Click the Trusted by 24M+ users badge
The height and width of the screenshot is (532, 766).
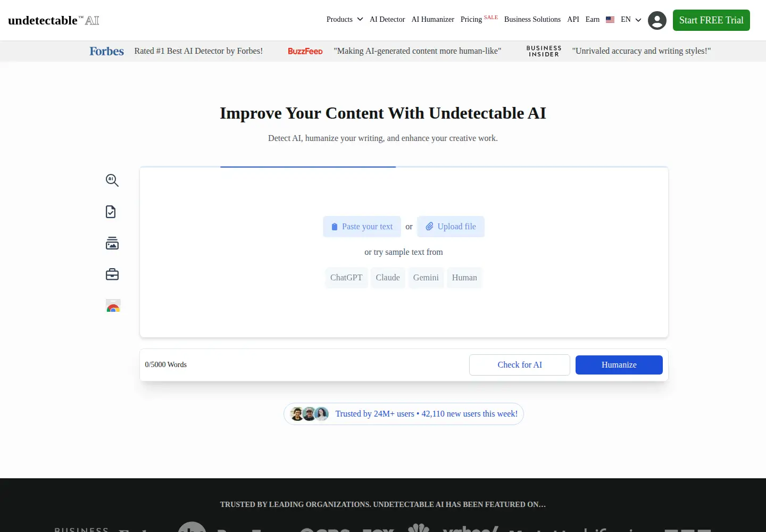coord(404,414)
